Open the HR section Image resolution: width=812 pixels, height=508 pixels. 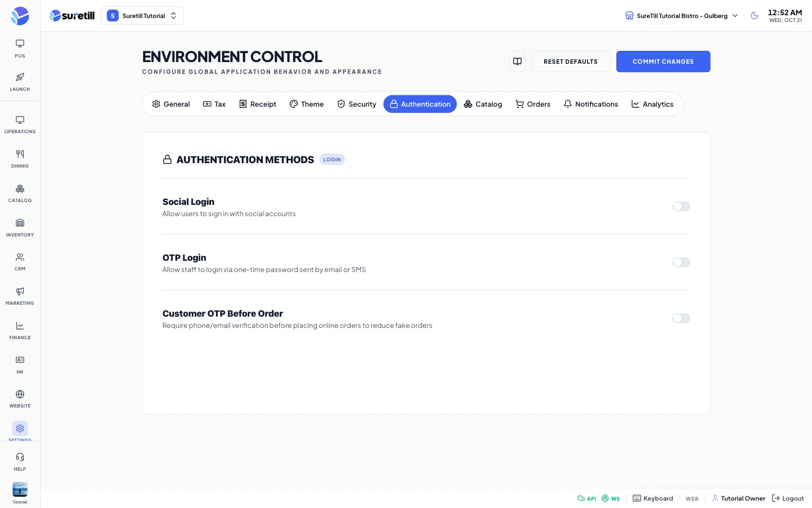pos(20,365)
